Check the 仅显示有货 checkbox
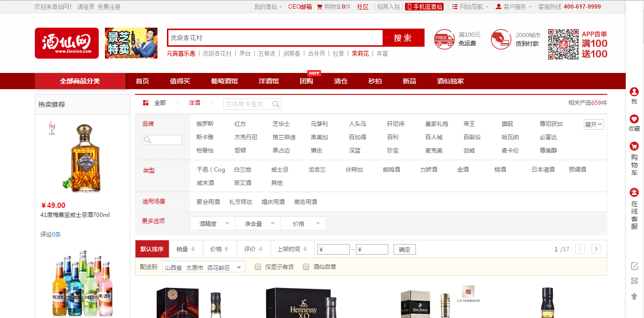Viewport: 644px width, 318px height. tap(258, 267)
